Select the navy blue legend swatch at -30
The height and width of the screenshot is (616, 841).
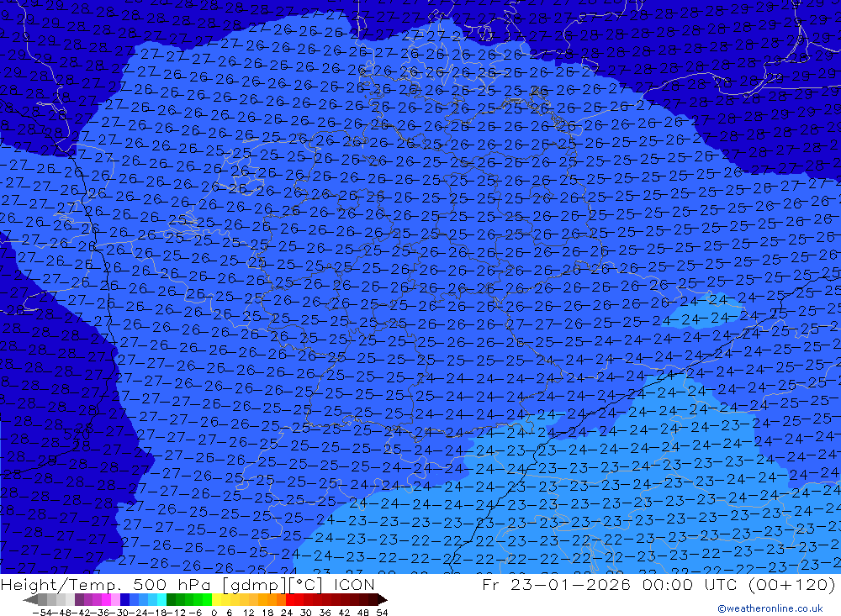[x=124, y=600]
